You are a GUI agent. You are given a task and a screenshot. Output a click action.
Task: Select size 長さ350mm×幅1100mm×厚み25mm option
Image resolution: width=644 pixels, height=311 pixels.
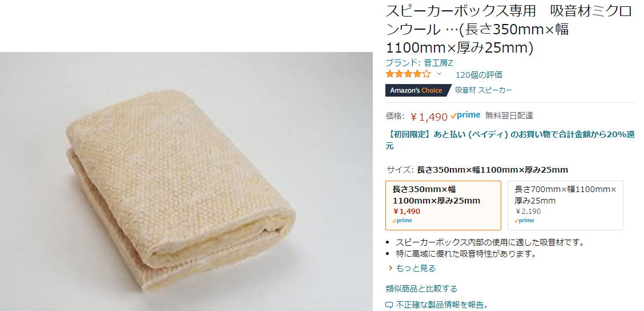tap(443, 205)
